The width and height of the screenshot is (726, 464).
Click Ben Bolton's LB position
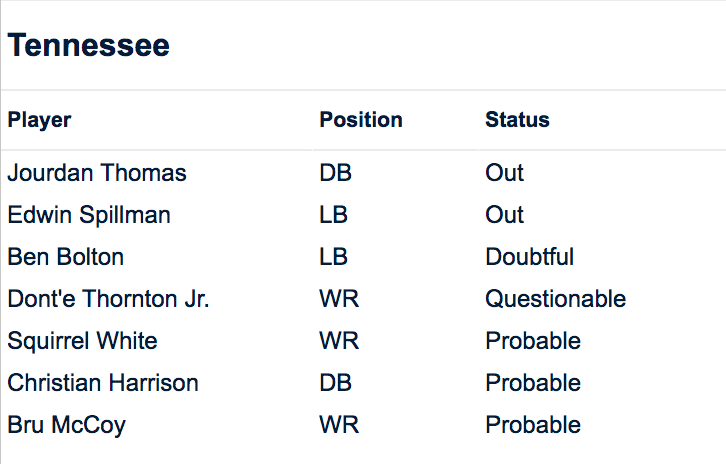334,257
